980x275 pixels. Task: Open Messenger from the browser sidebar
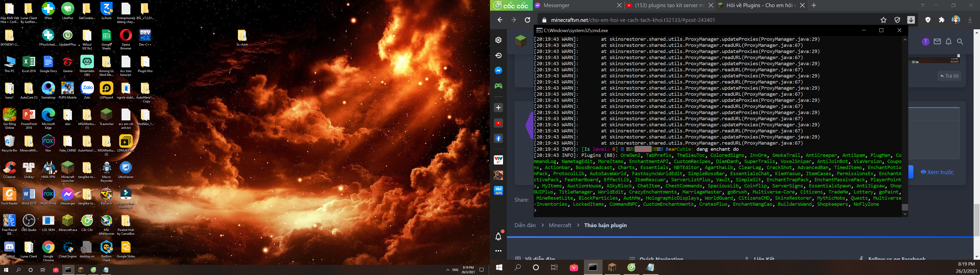498,71
